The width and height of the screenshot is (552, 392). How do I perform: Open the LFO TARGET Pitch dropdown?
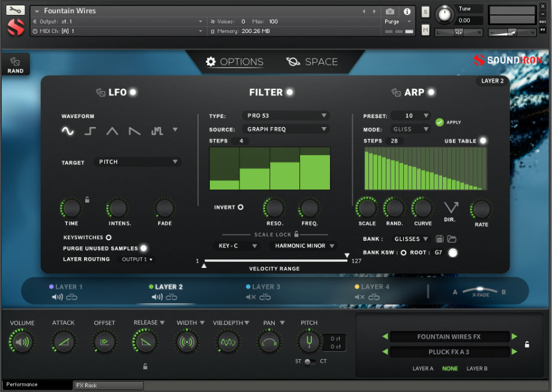point(137,162)
